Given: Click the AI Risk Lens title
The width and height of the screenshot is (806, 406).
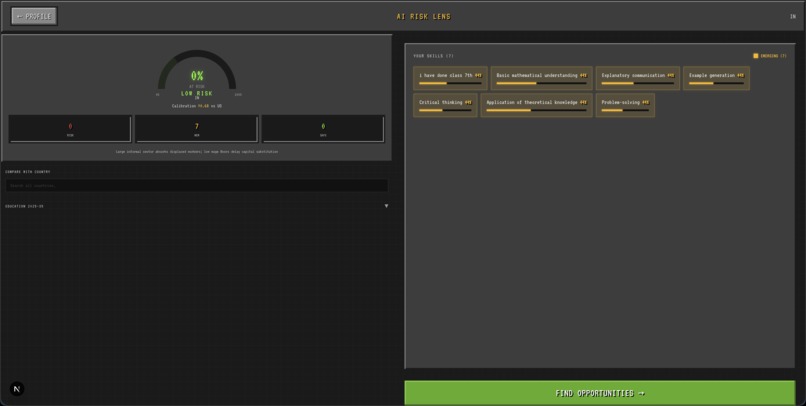Looking at the screenshot, I should point(424,16).
